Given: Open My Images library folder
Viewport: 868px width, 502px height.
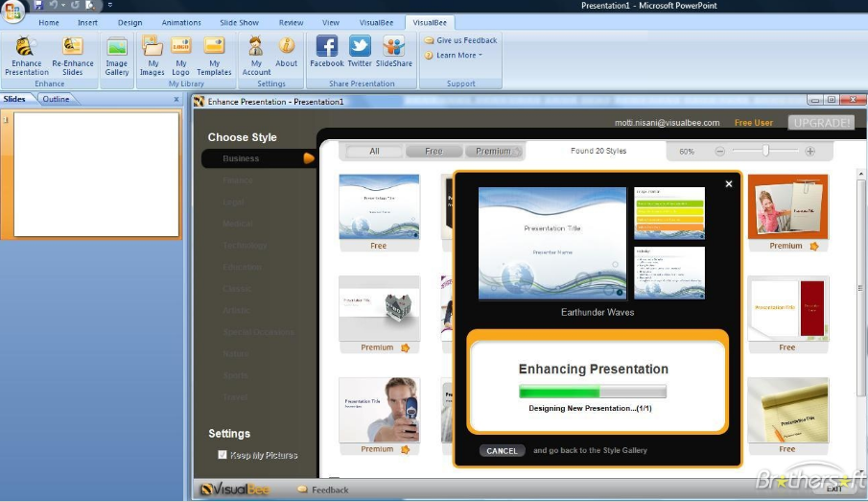Looking at the screenshot, I should click(x=152, y=46).
